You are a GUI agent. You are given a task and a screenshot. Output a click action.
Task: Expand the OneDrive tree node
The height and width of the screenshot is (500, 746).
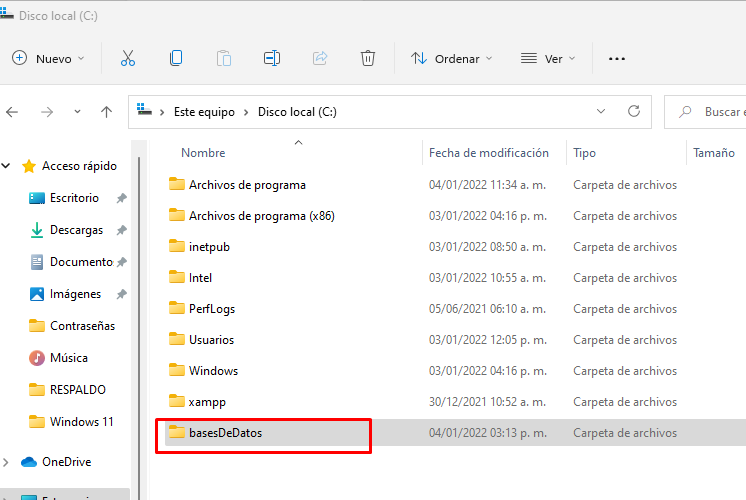(8, 462)
